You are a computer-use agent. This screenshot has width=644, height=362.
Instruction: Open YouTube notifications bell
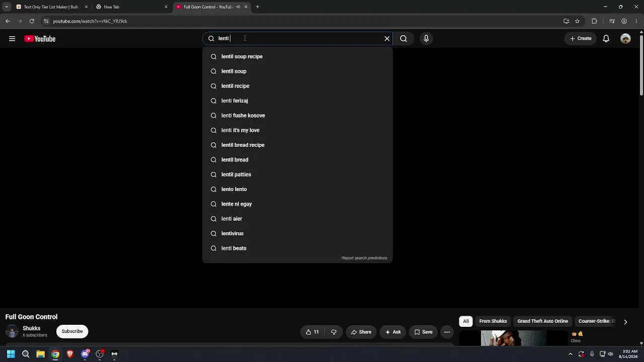[x=606, y=39]
